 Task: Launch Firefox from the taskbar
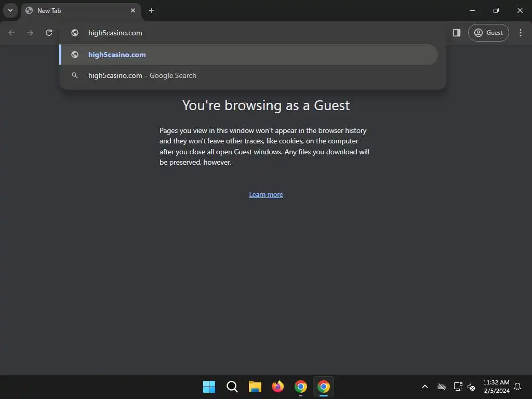(278, 387)
